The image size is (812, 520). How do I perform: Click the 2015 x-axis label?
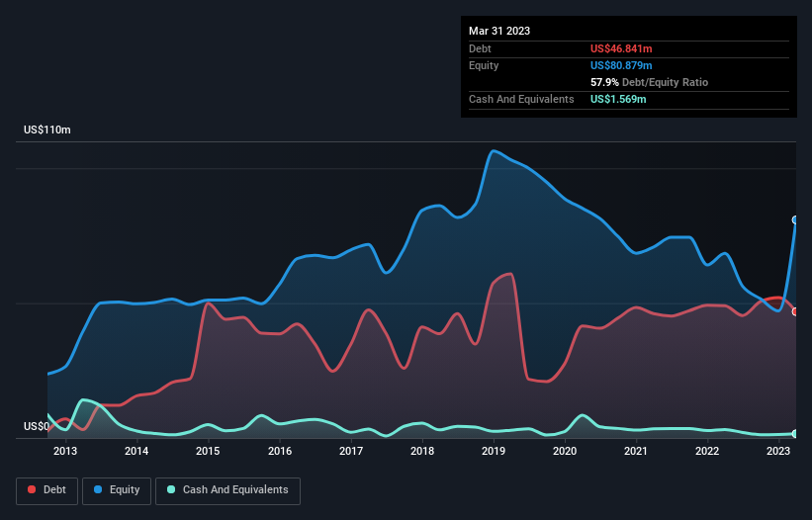(208, 451)
